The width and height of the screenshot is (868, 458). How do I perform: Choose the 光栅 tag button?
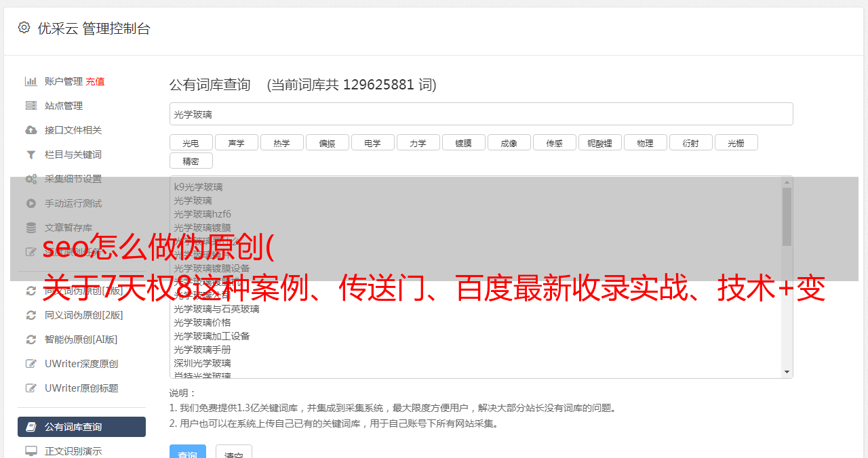[736, 142]
